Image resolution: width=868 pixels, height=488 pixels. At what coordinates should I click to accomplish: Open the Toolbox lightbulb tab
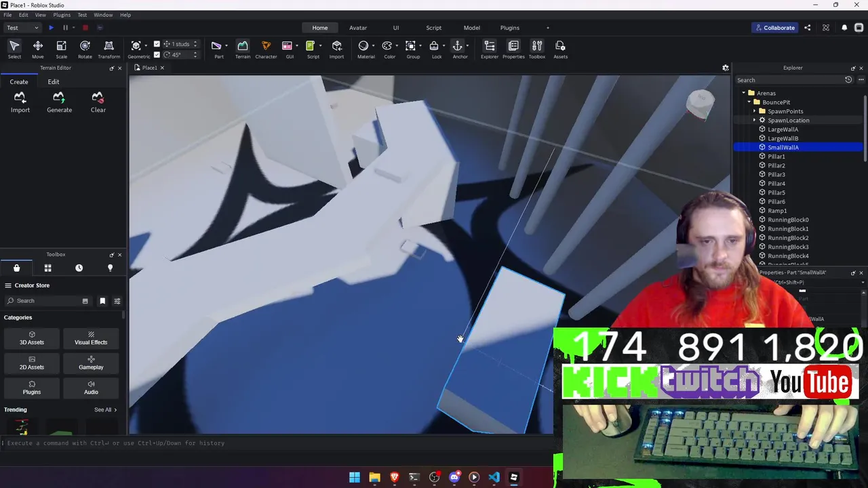click(x=111, y=268)
